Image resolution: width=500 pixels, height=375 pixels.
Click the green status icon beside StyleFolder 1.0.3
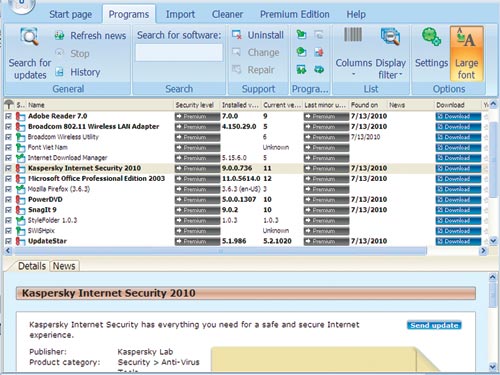tap(20, 220)
